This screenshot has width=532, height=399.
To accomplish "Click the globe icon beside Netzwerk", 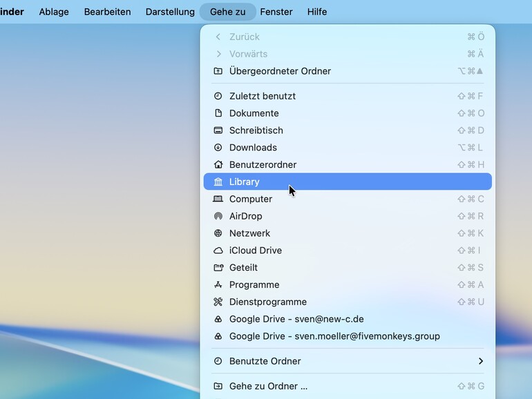I will tap(218, 233).
